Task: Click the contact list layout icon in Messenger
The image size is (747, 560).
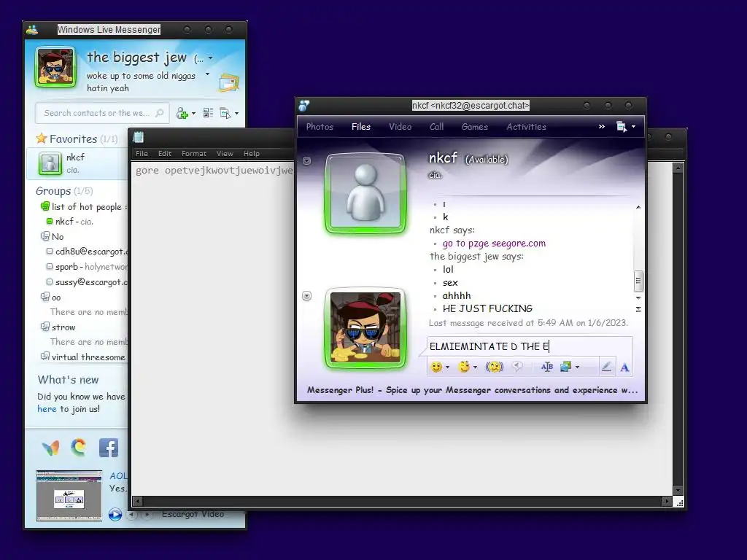Action: pos(208,113)
